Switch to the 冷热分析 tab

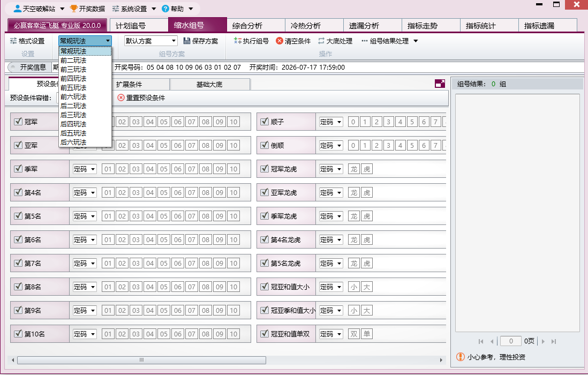coord(314,26)
